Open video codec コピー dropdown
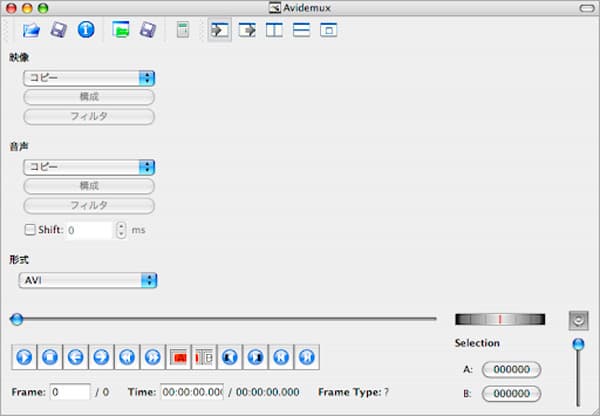This screenshot has height=416, width=600. point(89,78)
